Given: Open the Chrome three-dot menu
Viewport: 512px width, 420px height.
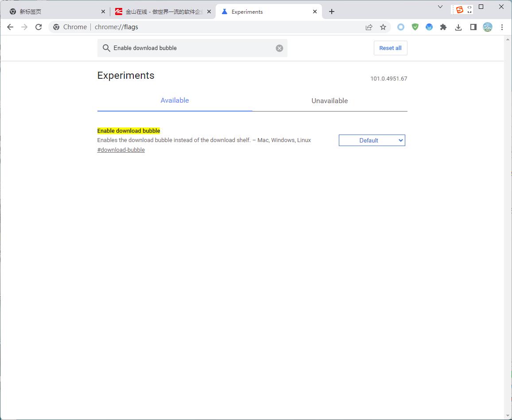Looking at the screenshot, I should [x=502, y=27].
